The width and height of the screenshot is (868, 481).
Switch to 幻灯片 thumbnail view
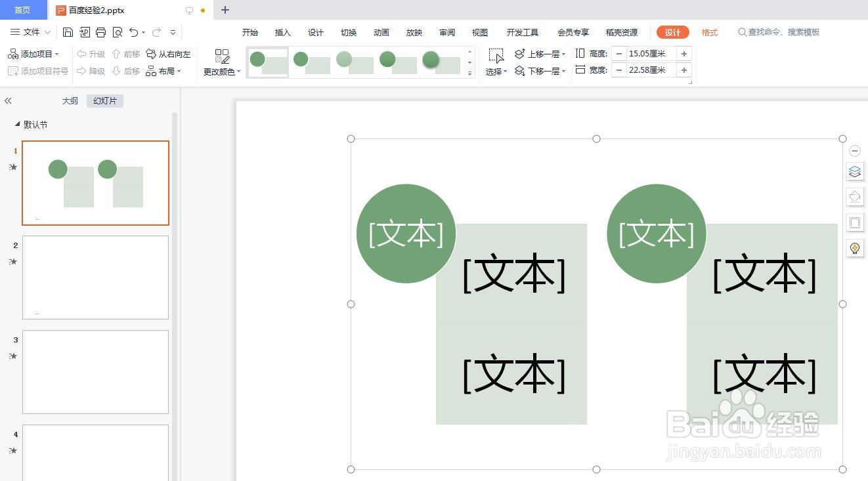point(105,101)
